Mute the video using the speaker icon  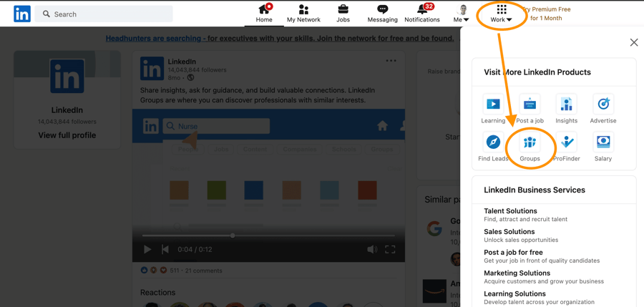coord(372,250)
